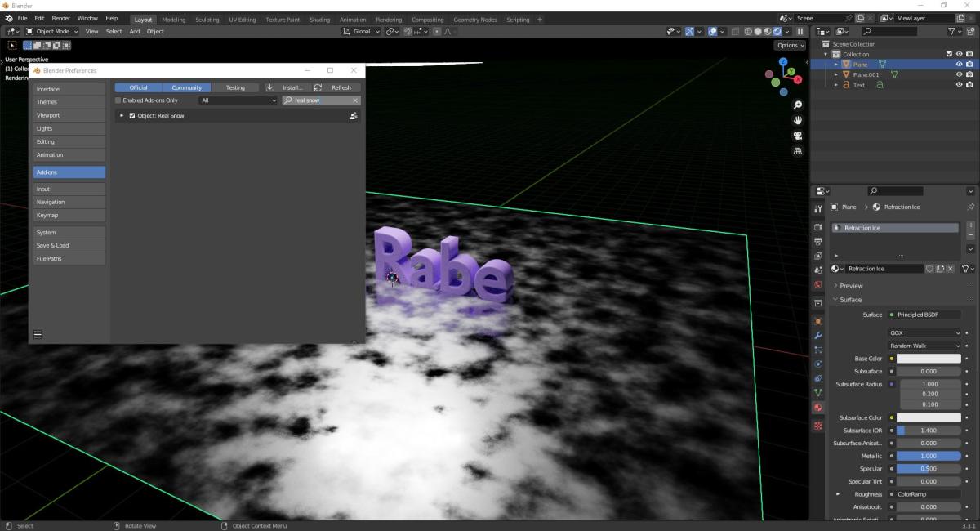
Task: Click the blue Z axis on navigation gizmo
Action: 783,61
